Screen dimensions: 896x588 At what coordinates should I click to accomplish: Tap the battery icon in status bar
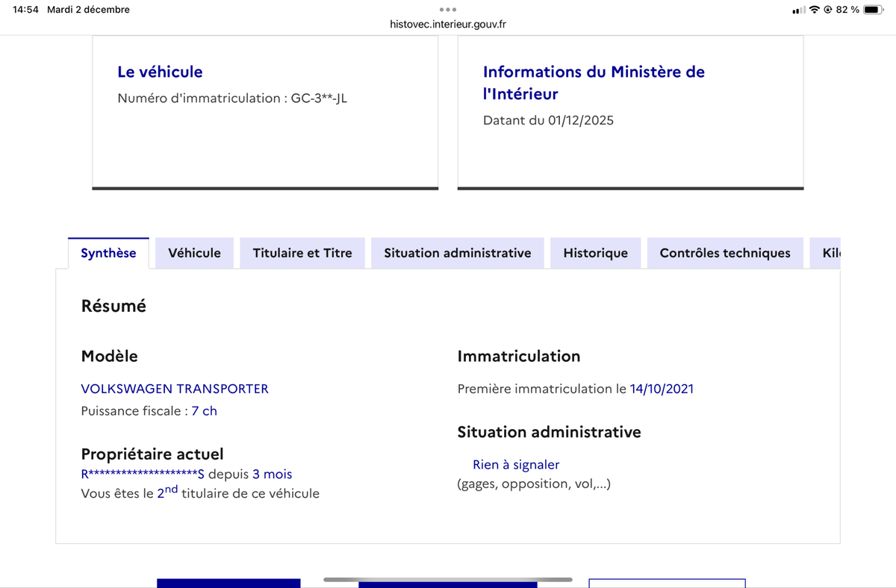[x=874, y=10]
